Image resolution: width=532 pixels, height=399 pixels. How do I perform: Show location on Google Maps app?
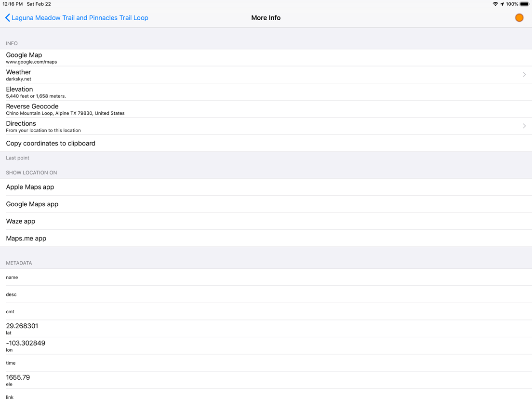click(x=266, y=204)
